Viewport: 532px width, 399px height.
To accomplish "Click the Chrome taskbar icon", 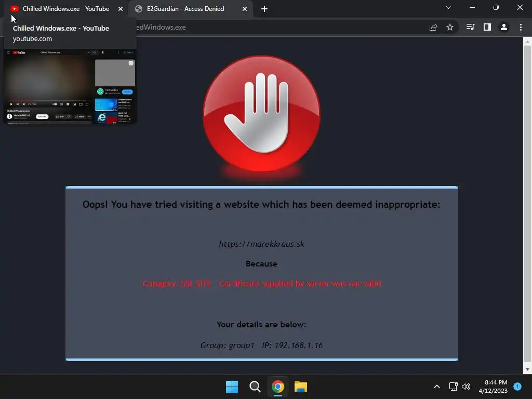I will 278,387.
